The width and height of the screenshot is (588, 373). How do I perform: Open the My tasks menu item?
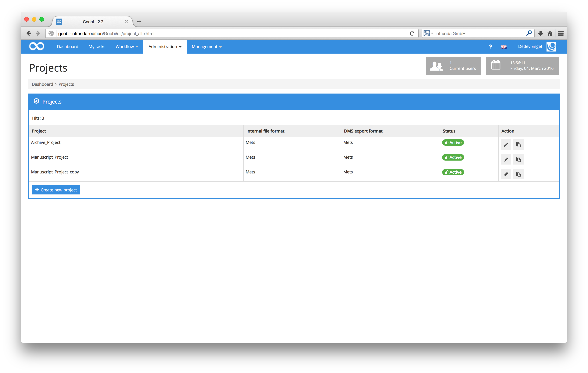pos(97,47)
